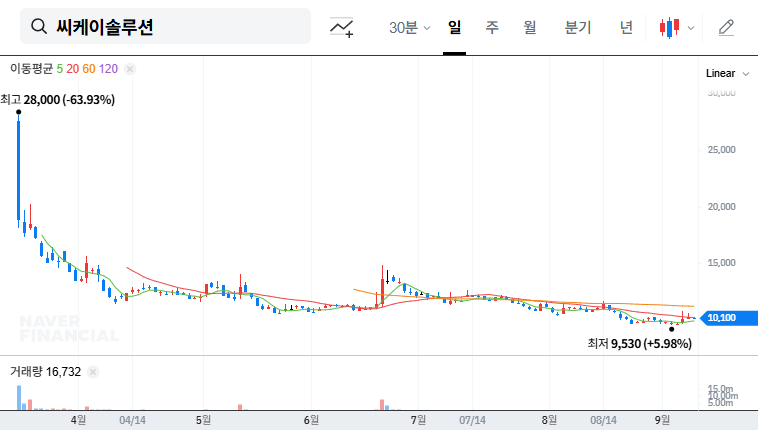Click the 6월 month axis label
The width and height of the screenshot is (758, 430).
(x=311, y=420)
